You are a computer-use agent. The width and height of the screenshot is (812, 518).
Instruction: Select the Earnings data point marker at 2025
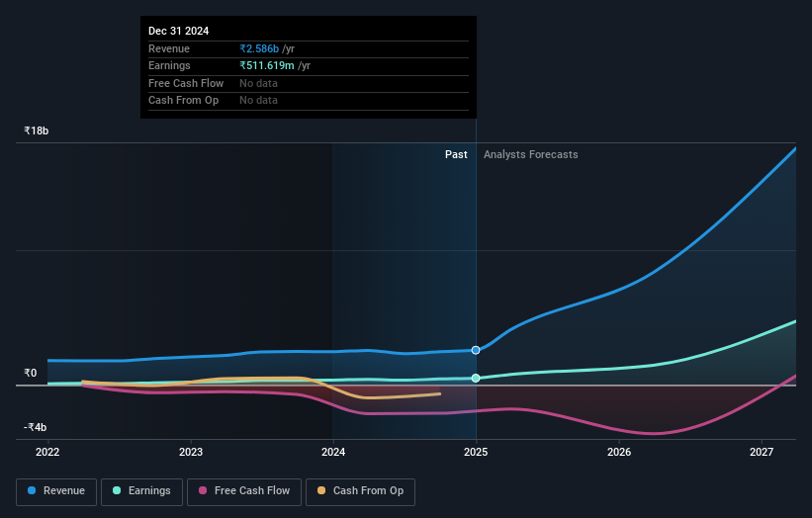(x=476, y=379)
